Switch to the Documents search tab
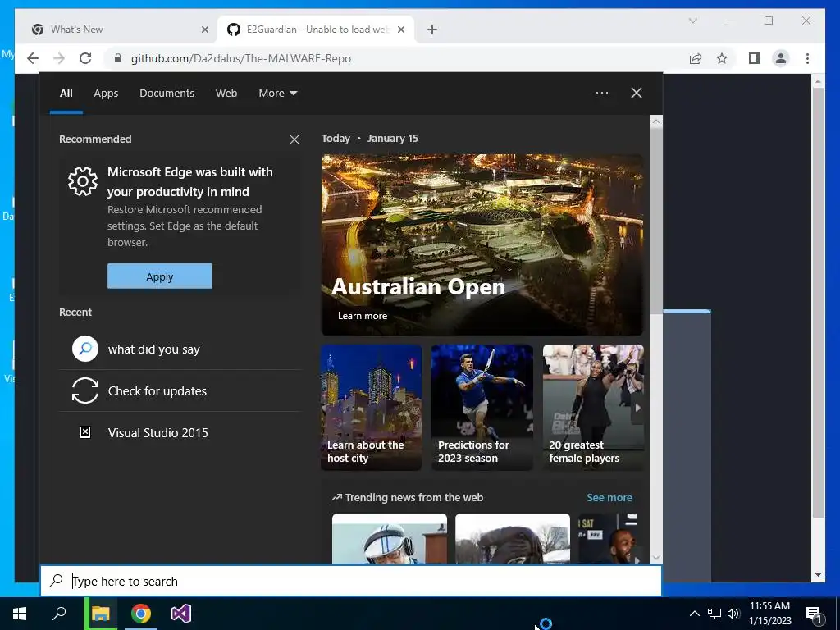The image size is (840, 630). [167, 94]
